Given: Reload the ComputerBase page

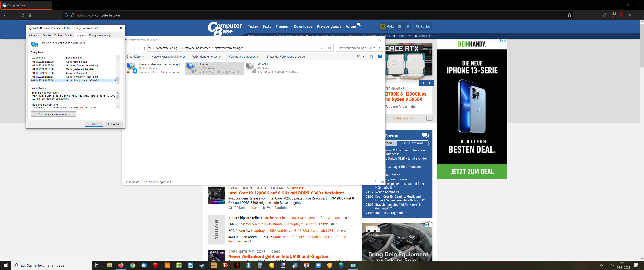Looking at the screenshot, I should [22, 15].
